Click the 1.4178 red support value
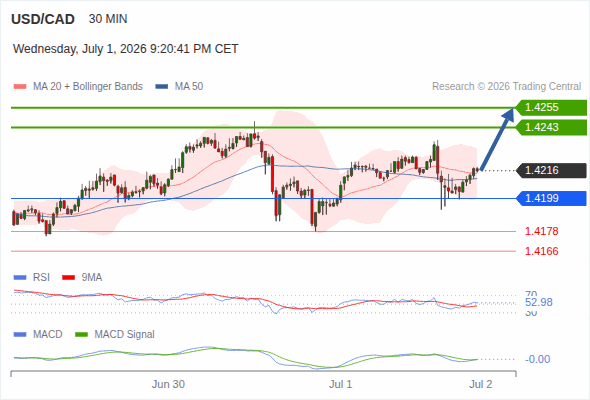 click(541, 231)
